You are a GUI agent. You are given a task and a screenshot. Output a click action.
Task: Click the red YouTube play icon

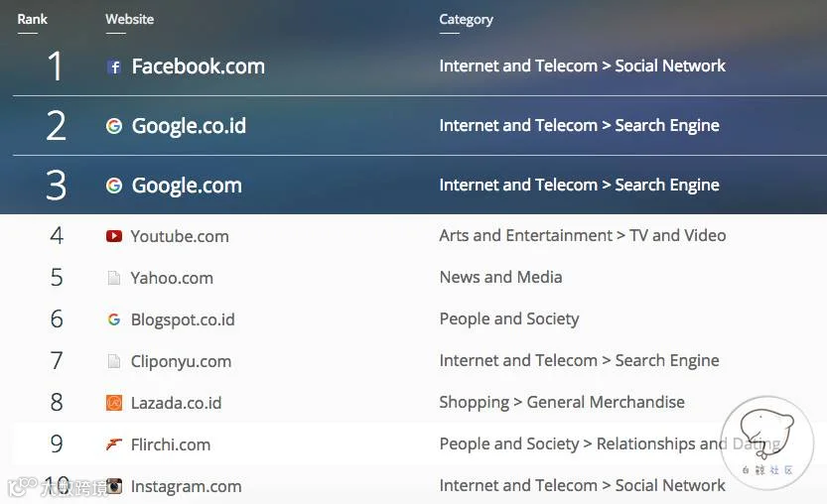pyautogui.click(x=114, y=236)
